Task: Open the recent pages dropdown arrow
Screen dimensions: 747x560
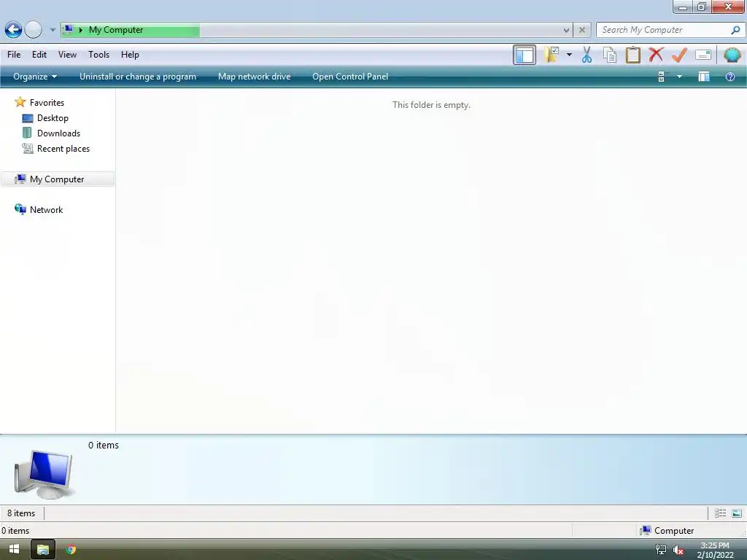Action: click(x=53, y=29)
